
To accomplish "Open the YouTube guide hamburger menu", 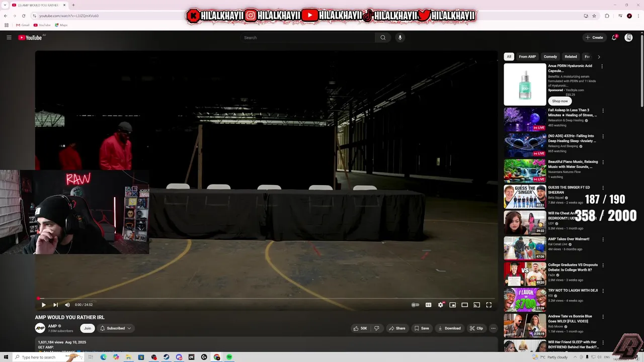I will click(9, 38).
